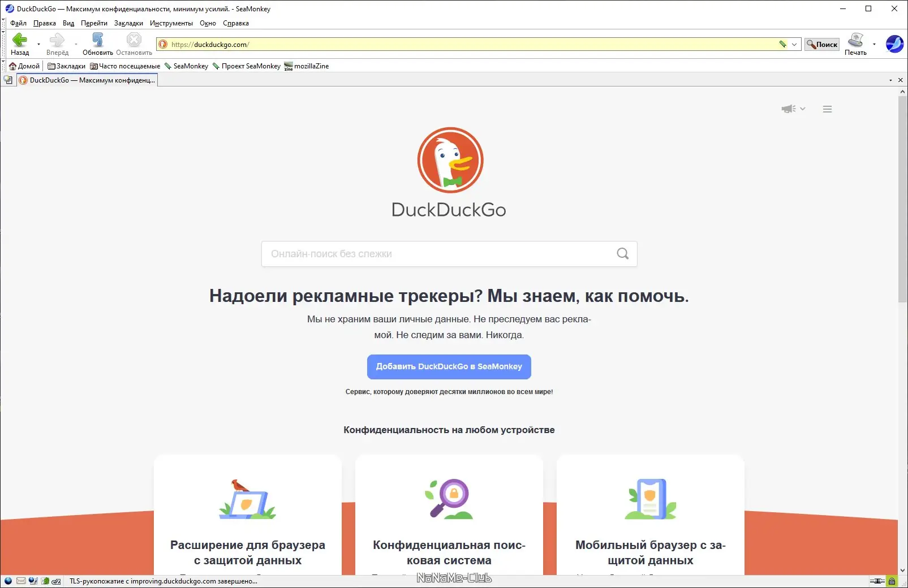Click the laptop and bird browser extension illustration
Image resolution: width=908 pixels, height=588 pixels.
click(247, 499)
